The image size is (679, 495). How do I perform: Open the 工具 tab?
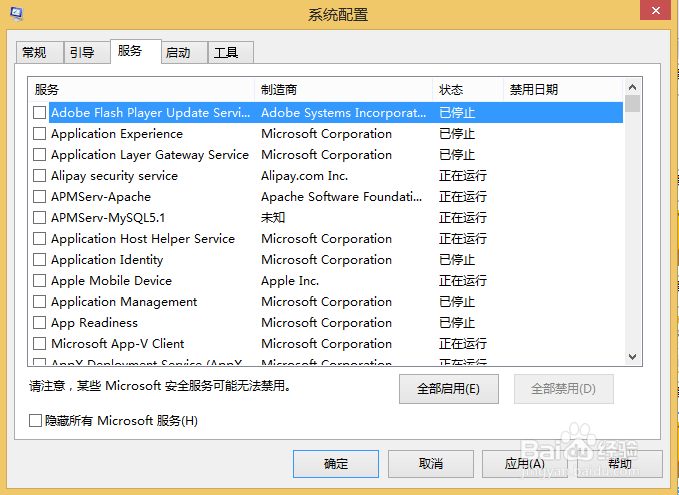[x=226, y=53]
